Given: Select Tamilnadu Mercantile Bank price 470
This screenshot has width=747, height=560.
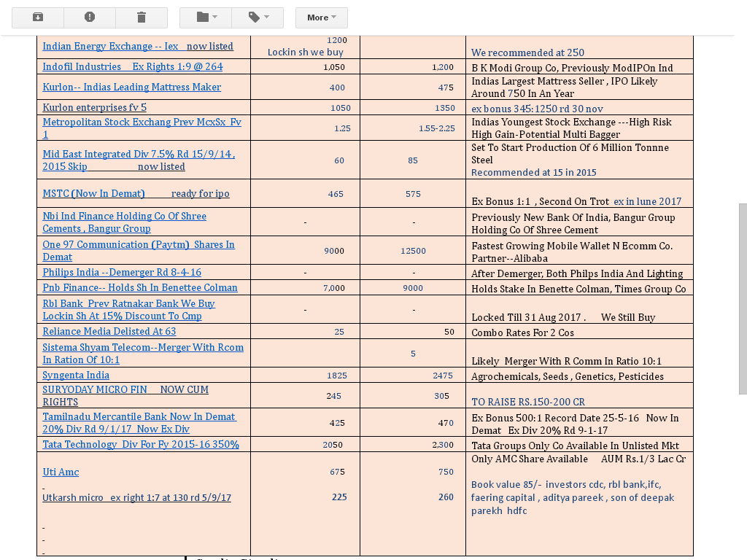Looking at the screenshot, I should pos(446,423).
